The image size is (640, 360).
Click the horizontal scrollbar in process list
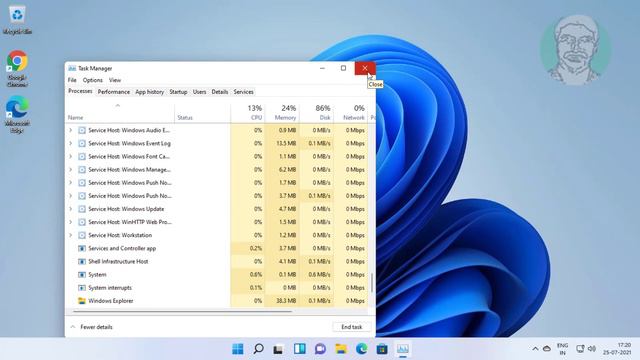coord(182,311)
